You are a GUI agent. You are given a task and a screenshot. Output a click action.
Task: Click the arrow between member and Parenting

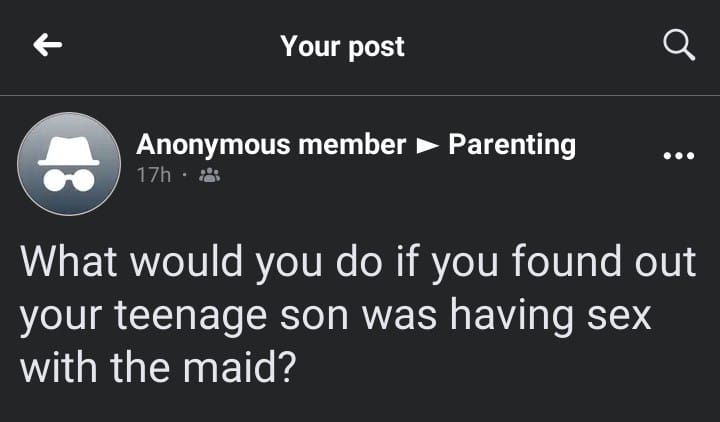point(427,146)
